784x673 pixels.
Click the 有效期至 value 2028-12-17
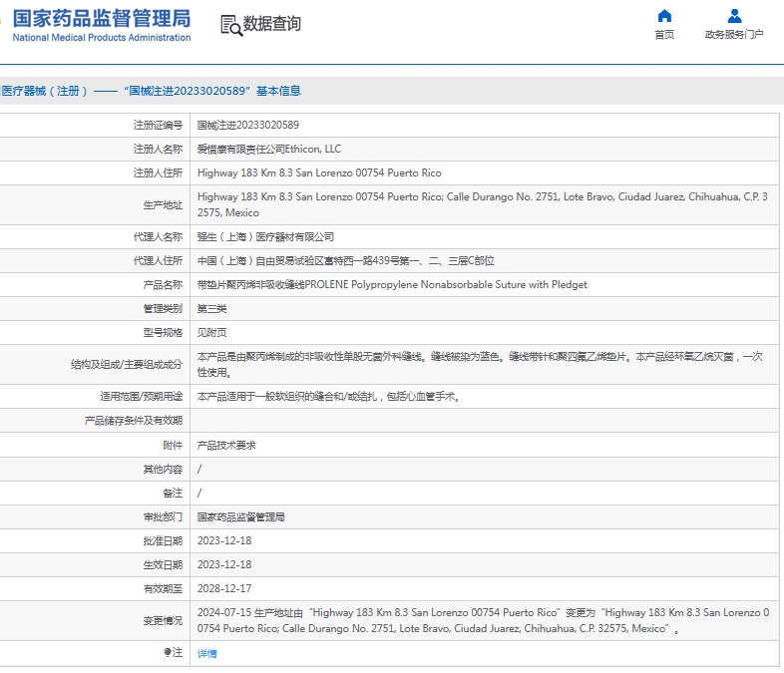tap(224, 589)
